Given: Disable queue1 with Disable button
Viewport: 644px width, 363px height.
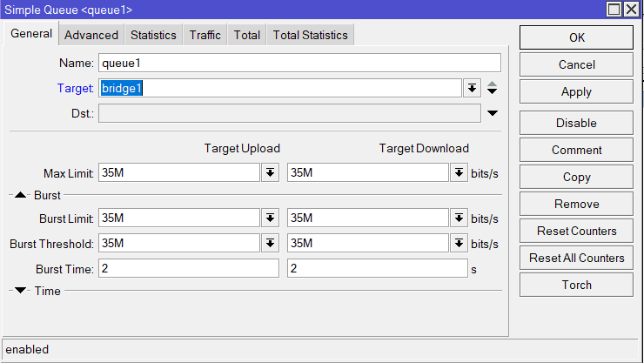Looking at the screenshot, I should 576,123.
